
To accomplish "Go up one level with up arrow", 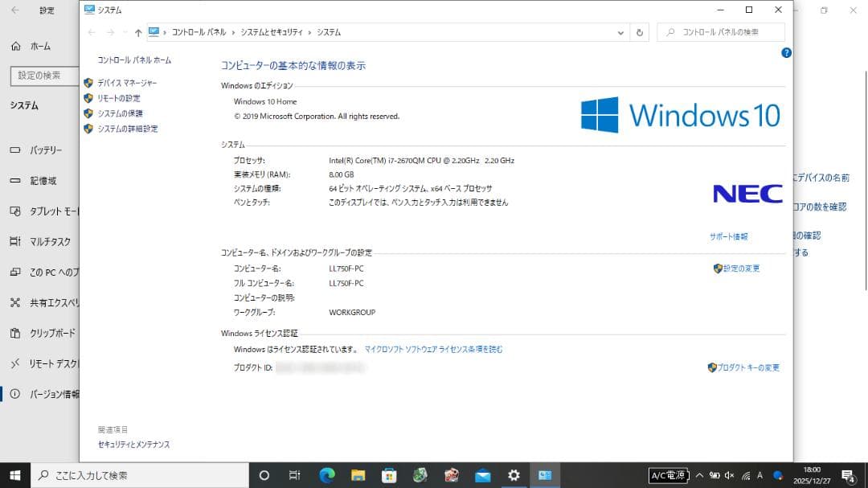I will pos(138,33).
